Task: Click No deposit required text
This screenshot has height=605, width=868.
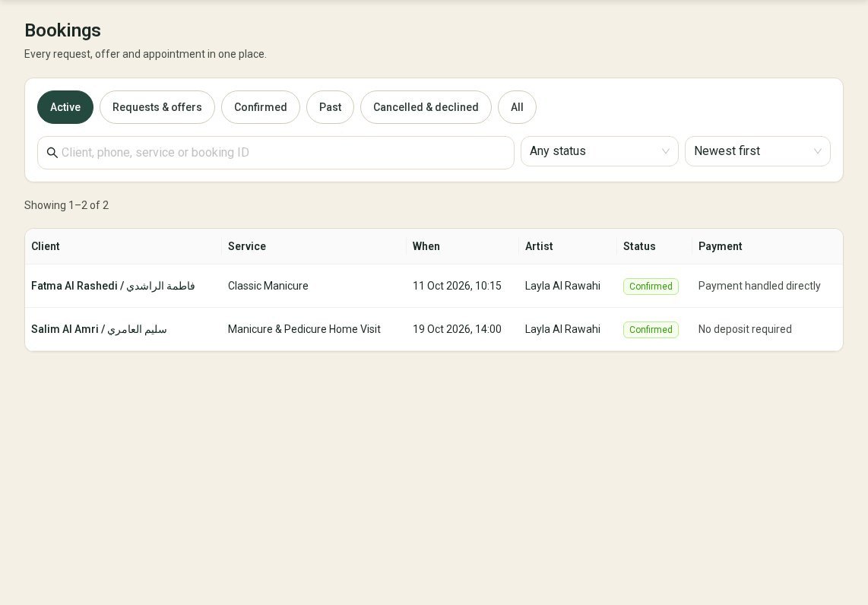Action: [x=745, y=329]
